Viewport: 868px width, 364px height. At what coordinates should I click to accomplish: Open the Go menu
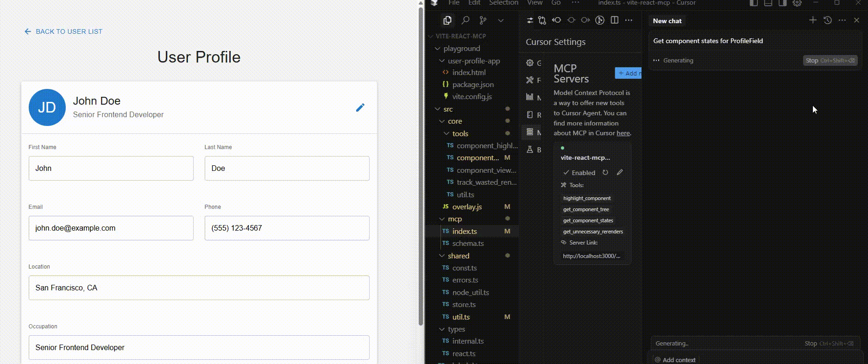556,3
